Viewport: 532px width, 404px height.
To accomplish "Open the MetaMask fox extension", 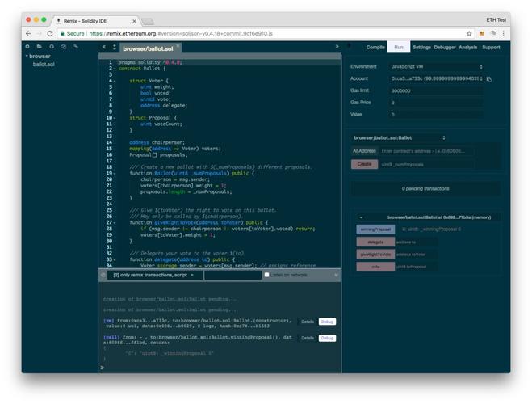I will (482, 34).
